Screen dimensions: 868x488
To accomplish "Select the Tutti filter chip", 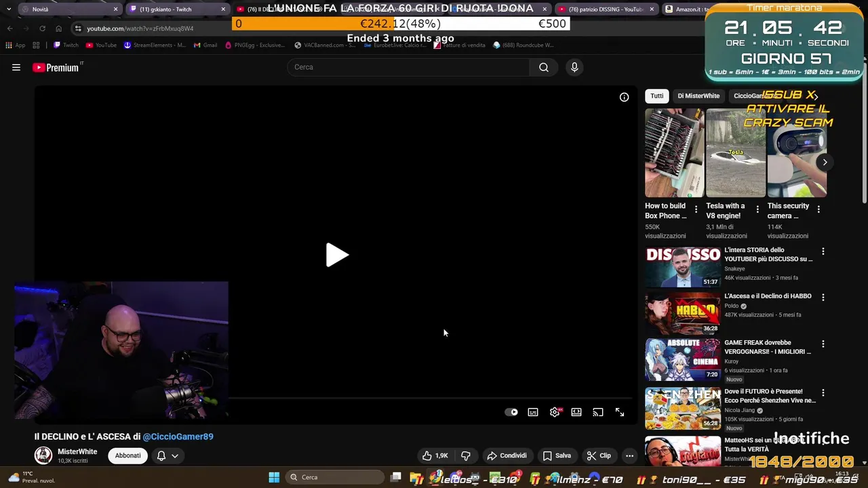I will (x=657, y=96).
